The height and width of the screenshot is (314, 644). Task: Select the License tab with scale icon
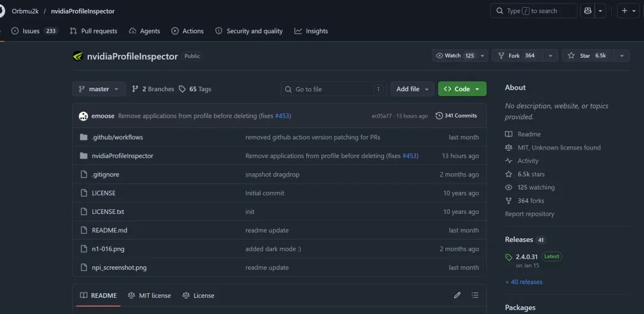click(198, 296)
